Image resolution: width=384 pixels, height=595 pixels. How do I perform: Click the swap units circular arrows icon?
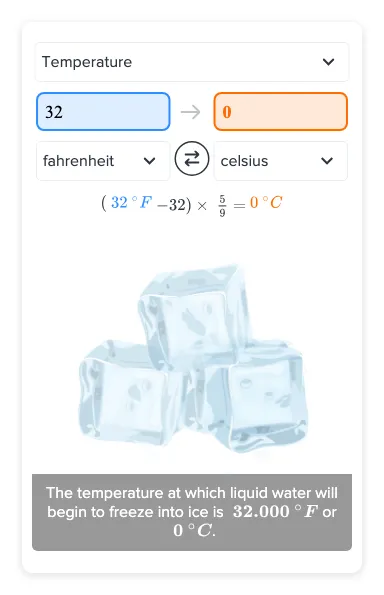[x=192, y=159]
